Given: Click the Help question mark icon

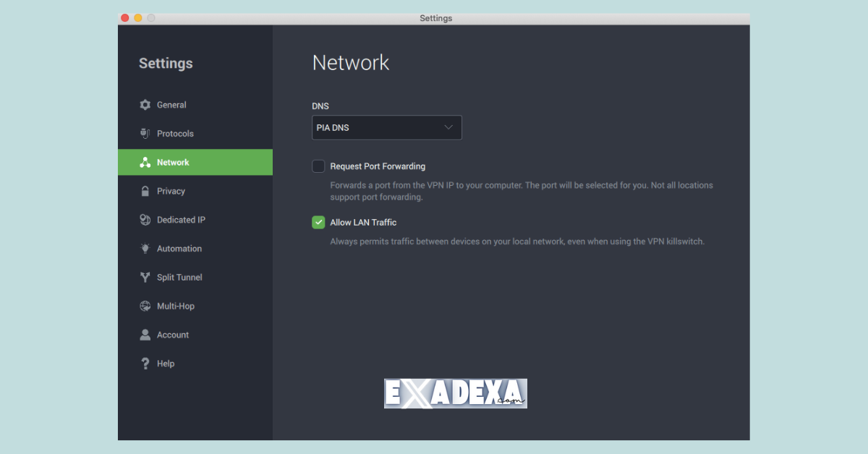Looking at the screenshot, I should (x=145, y=363).
